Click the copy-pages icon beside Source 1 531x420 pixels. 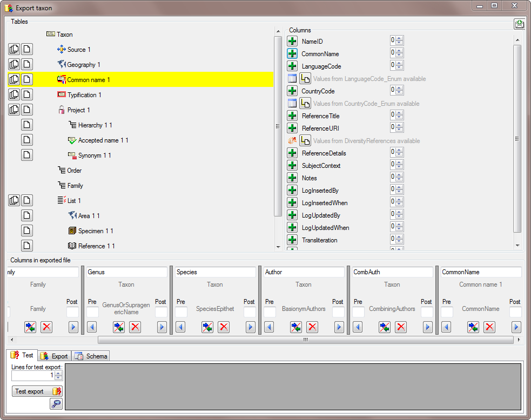[14, 49]
